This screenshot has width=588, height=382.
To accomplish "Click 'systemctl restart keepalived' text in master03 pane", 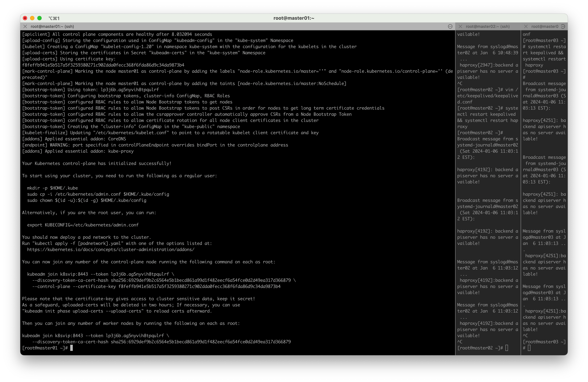I will coord(544,50).
